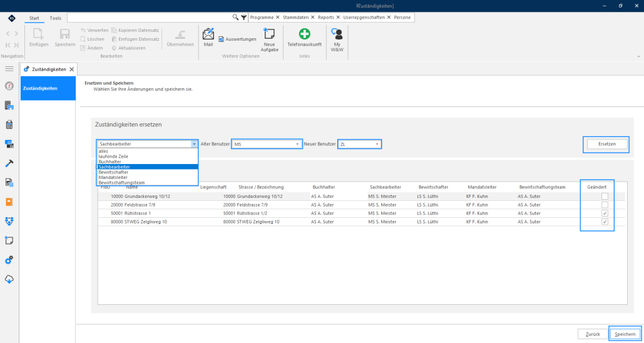Choose 'Bewirtschafter' from the dropdown list
The height and width of the screenshot is (343, 644).
click(148, 172)
